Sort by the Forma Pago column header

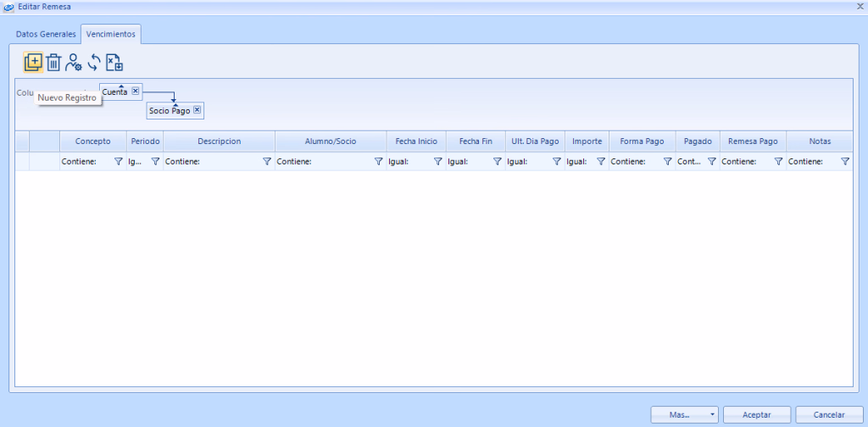click(642, 141)
